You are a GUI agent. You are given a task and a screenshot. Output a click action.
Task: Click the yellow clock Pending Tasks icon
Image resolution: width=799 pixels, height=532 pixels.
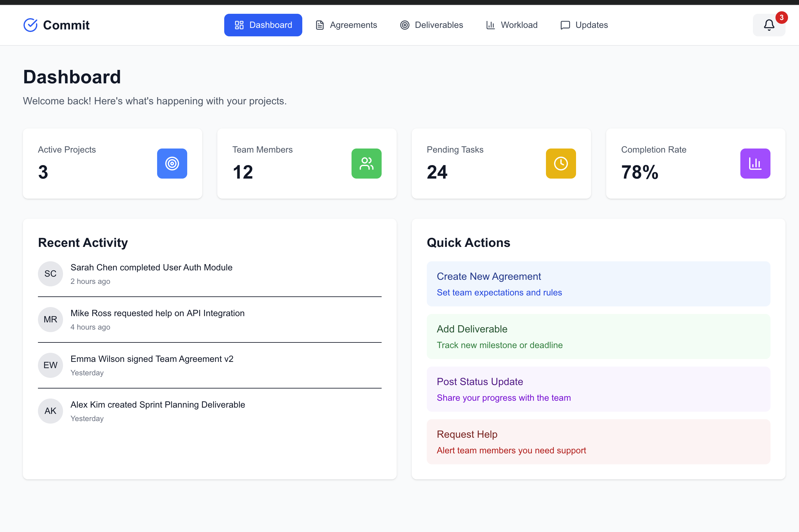click(x=560, y=164)
